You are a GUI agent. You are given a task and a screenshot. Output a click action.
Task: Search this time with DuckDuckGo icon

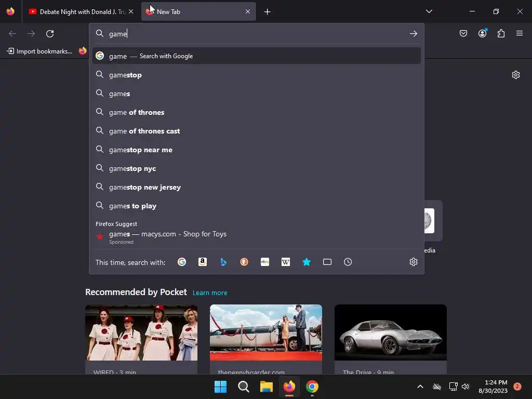(244, 262)
